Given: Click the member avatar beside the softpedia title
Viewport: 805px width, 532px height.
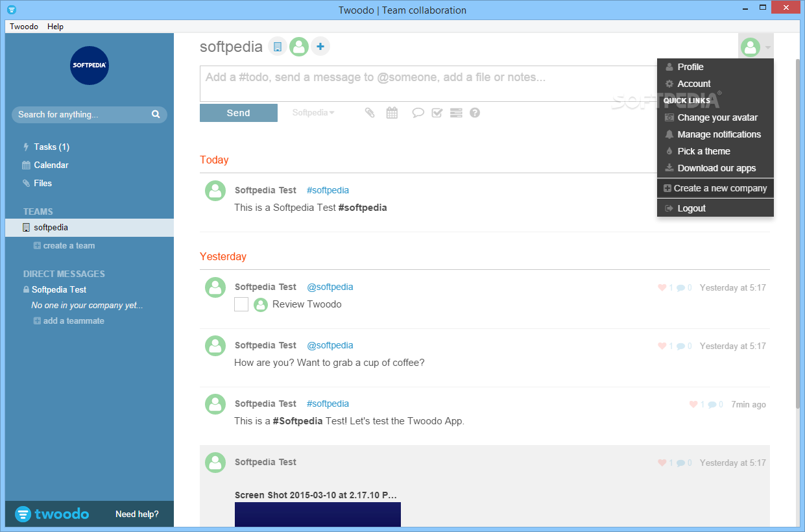Looking at the screenshot, I should point(299,47).
